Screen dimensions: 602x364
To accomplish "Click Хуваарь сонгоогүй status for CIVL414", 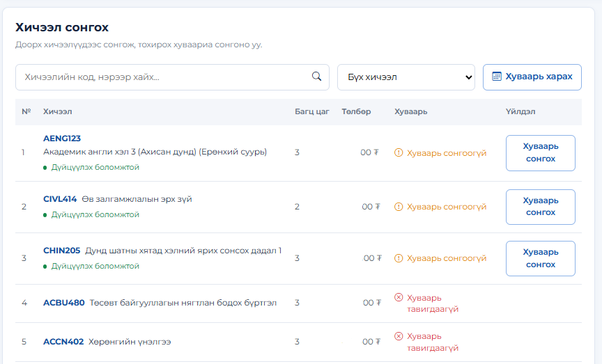I will (447, 207).
